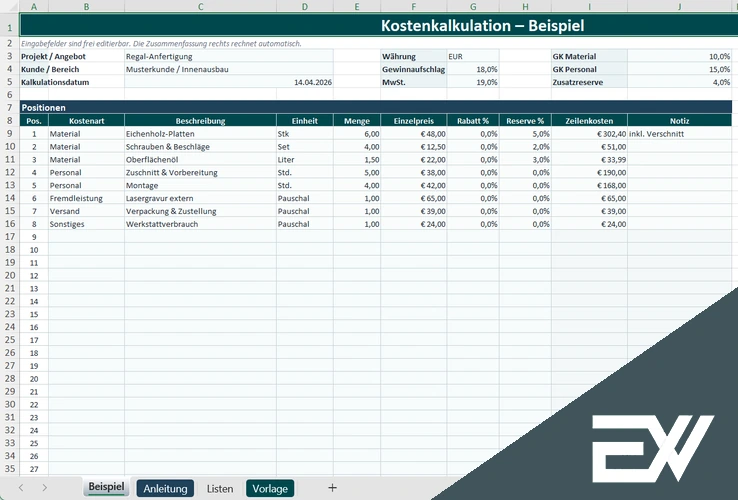The width and height of the screenshot is (738, 500).
Task: Select column C header
Action: click(x=200, y=7)
